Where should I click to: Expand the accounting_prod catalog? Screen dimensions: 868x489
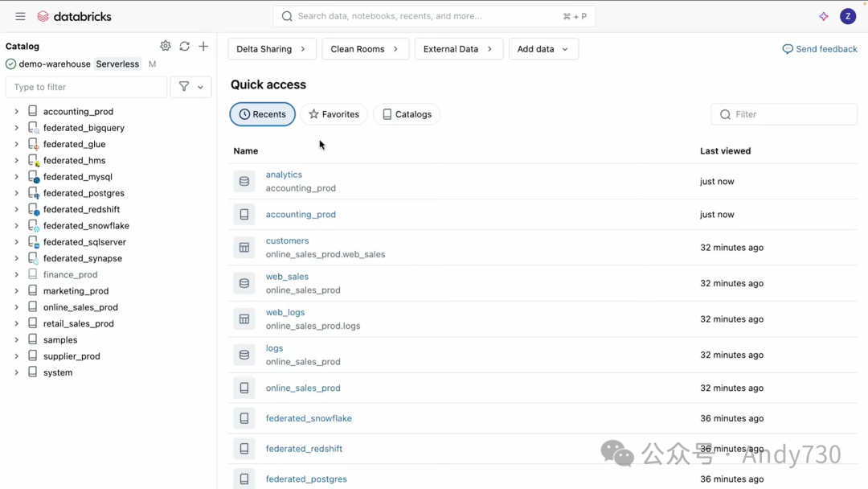pos(16,112)
